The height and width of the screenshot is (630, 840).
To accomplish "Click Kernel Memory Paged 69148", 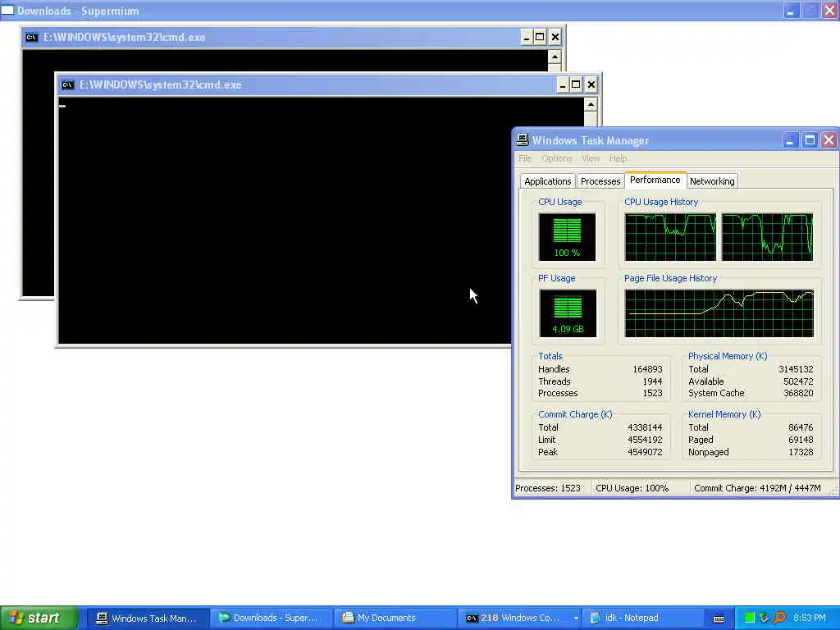I will click(x=801, y=440).
